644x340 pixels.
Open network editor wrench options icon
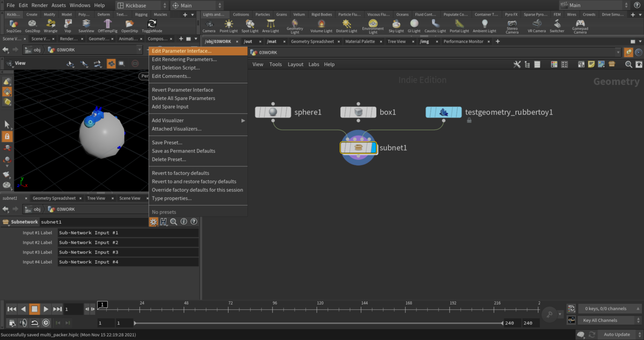click(517, 64)
